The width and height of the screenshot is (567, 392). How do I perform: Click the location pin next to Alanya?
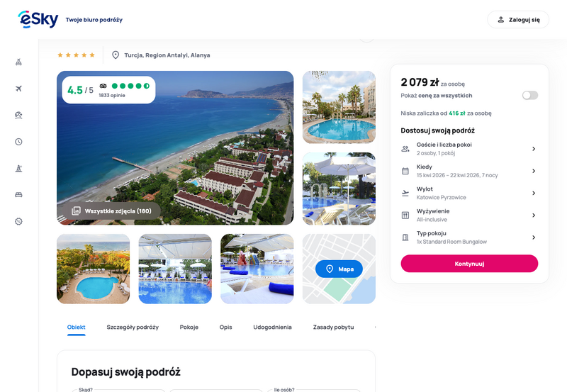point(116,55)
